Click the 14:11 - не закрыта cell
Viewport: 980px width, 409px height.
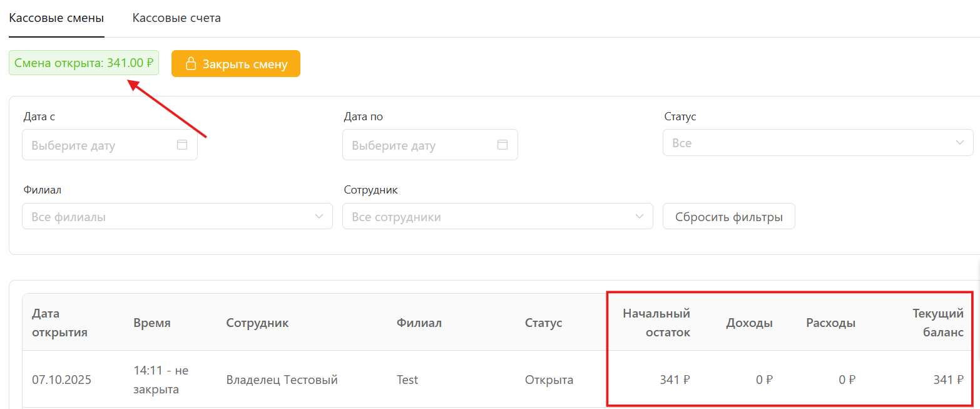coord(161,380)
